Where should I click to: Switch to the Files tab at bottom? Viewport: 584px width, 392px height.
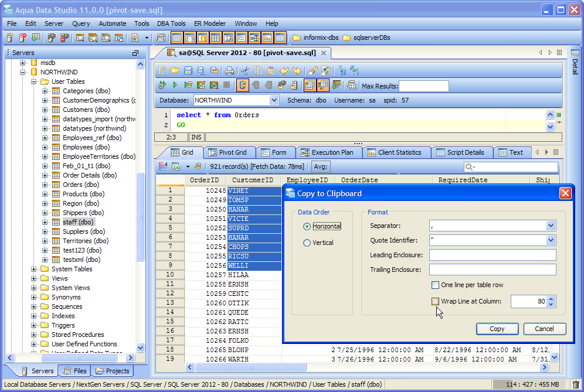pyautogui.click(x=75, y=371)
